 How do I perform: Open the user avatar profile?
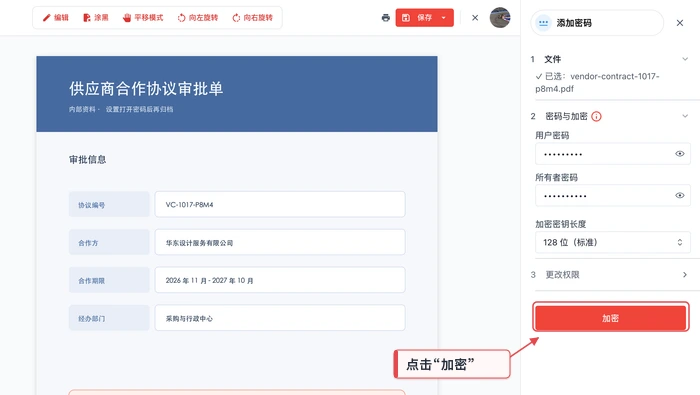pos(500,17)
